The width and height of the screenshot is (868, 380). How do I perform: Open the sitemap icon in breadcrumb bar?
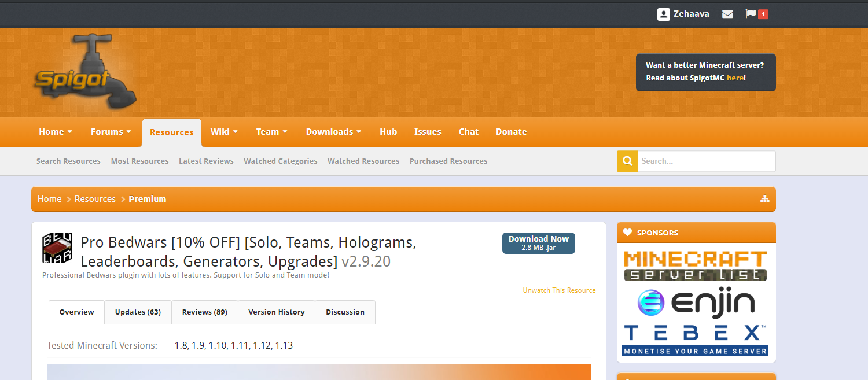coord(765,199)
